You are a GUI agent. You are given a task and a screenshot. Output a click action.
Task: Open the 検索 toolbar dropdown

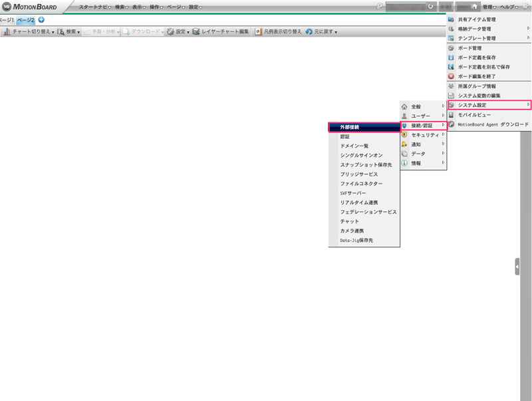pyautogui.click(x=69, y=31)
